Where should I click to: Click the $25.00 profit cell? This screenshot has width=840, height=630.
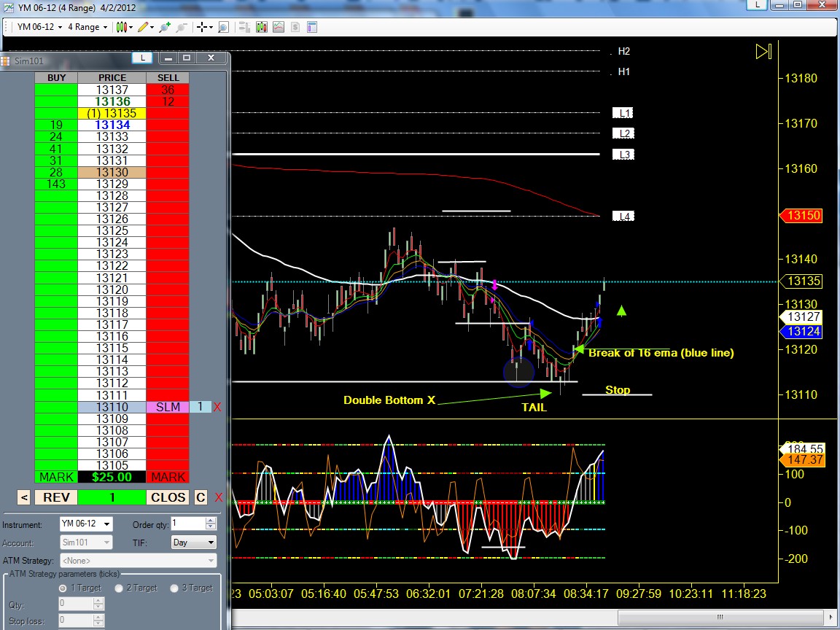pyautogui.click(x=112, y=477)
